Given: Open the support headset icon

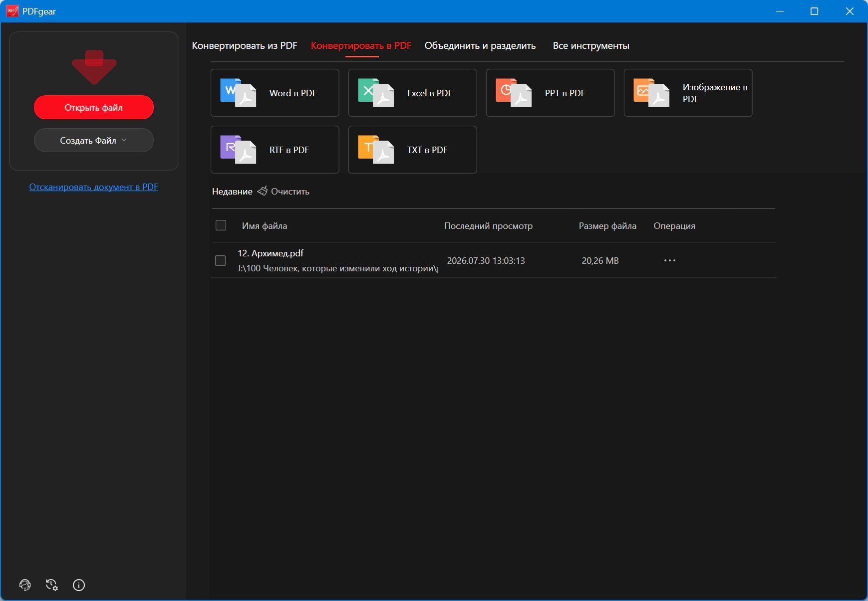Looking at the screenshot, I should [x=25, y=585].
